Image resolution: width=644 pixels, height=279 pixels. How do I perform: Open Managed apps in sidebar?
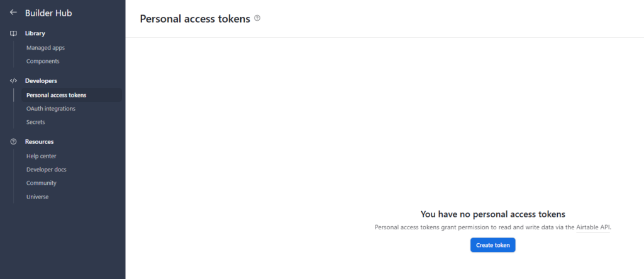45,48
